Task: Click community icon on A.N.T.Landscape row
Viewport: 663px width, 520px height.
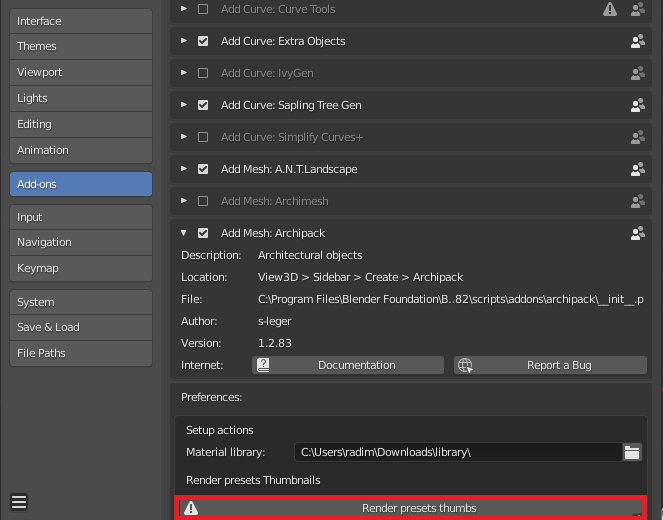Action: pyautogui.click(x=637, y=170)
